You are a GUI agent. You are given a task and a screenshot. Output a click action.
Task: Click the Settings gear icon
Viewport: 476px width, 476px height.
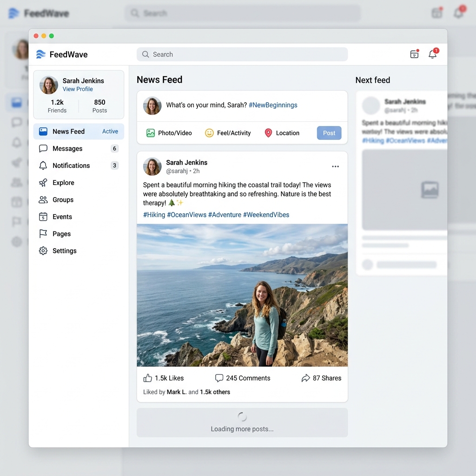(x=43, y=251)
